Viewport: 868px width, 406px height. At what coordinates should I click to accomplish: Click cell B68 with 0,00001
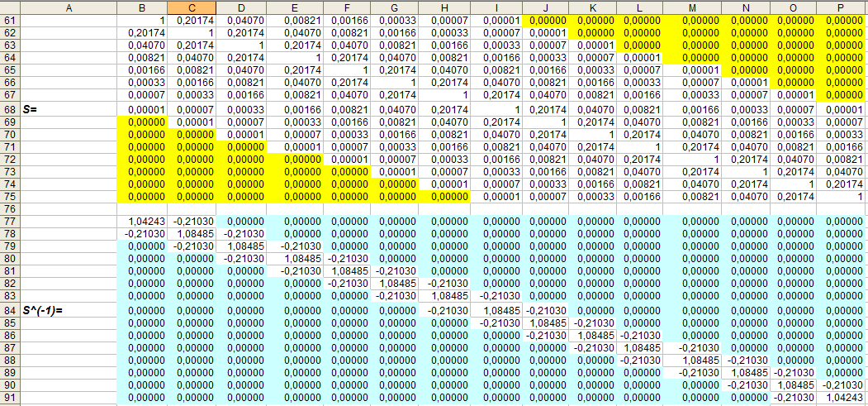pos(142,108)
